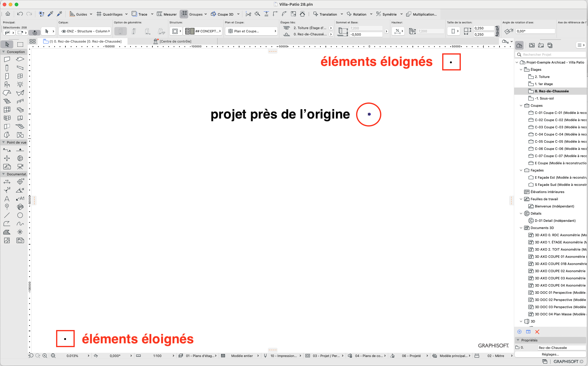Click the Symétrie command
The width and height of the screenshot is (588, 366).
[386, 14]
